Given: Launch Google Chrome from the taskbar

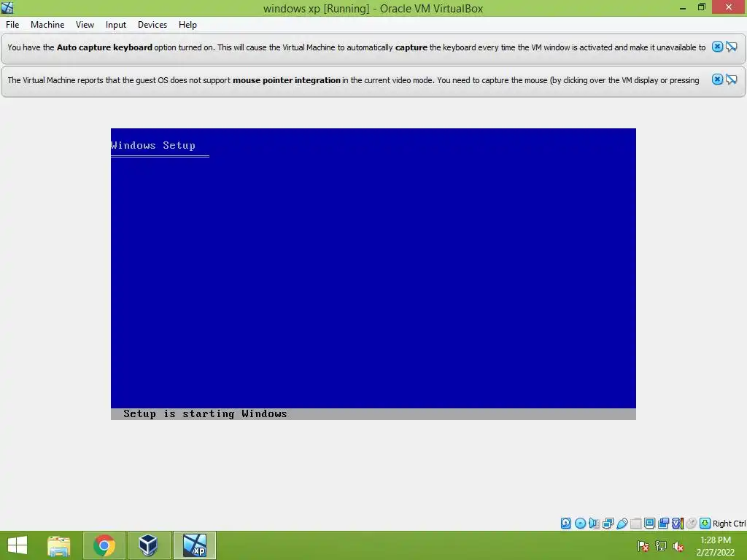Looking at the screenshot, I should click(104, 545).
